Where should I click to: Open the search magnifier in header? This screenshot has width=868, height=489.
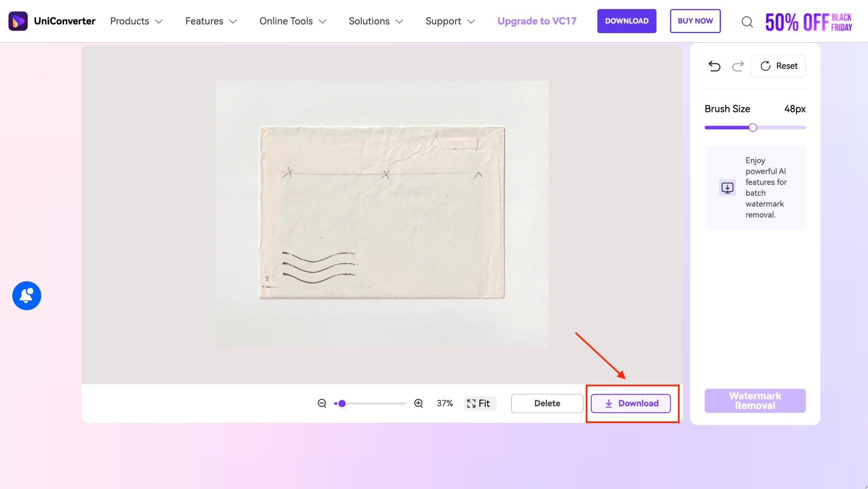[747, 22]
